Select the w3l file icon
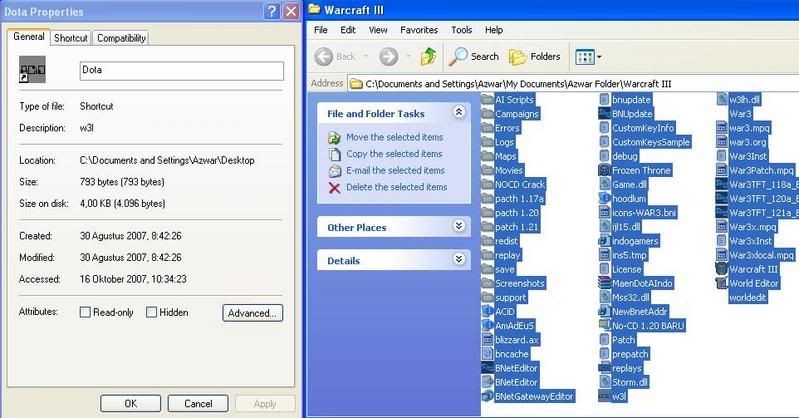 pos(604,396)
